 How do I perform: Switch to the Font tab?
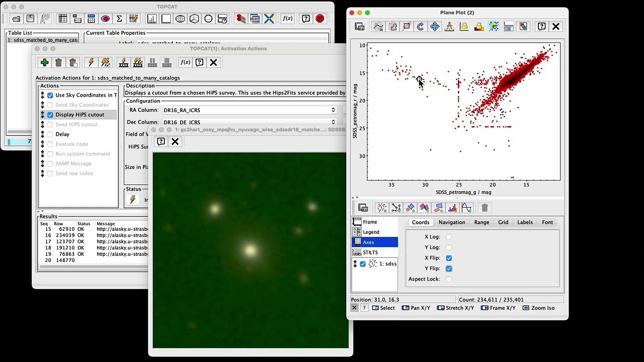pos(547,222)
